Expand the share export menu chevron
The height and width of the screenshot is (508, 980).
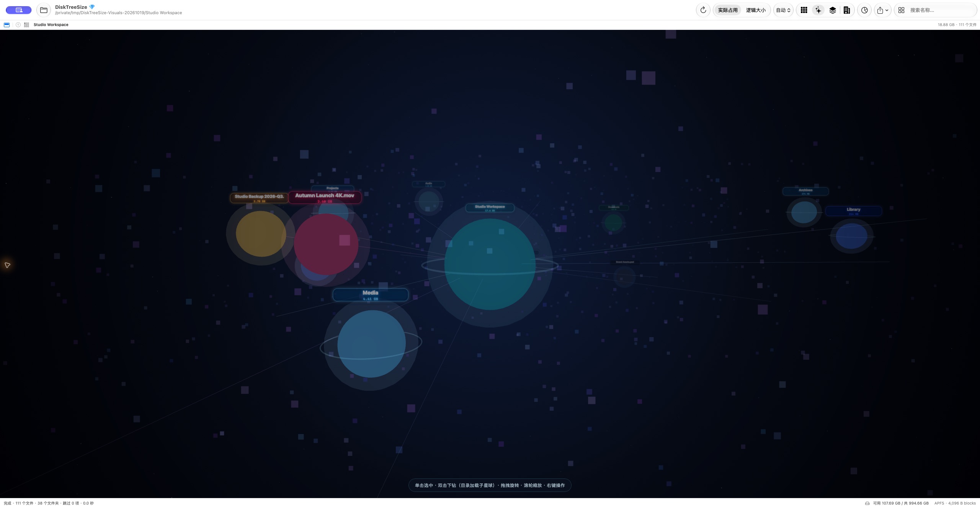(887, 10)
